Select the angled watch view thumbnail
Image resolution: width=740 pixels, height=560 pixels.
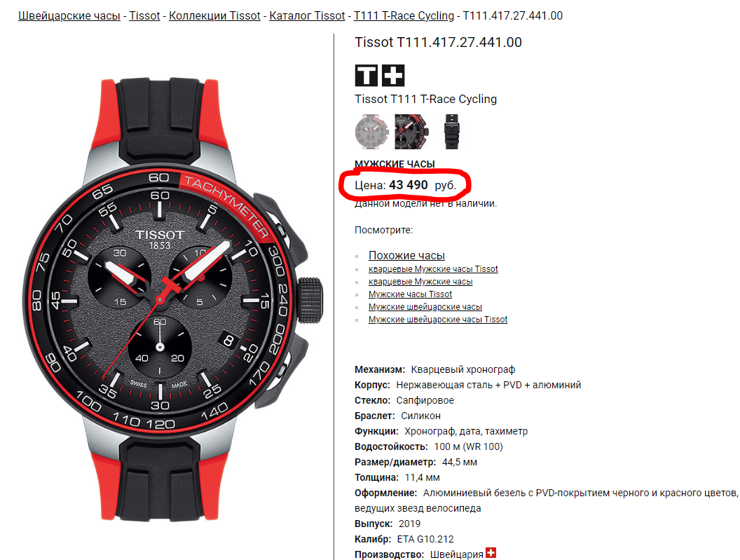(411, 131)
